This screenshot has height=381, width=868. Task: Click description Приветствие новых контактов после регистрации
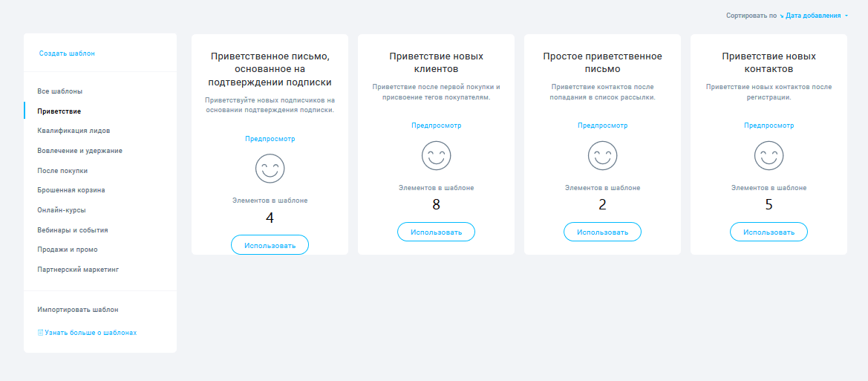(x=769, y=92)
